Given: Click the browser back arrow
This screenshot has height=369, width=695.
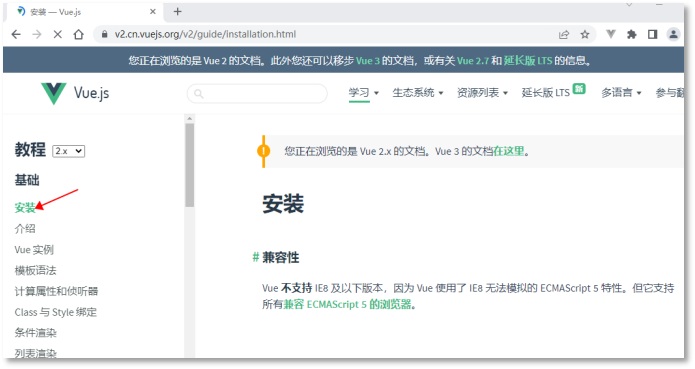Looking at the screenshot, I should tap(16, 35).
